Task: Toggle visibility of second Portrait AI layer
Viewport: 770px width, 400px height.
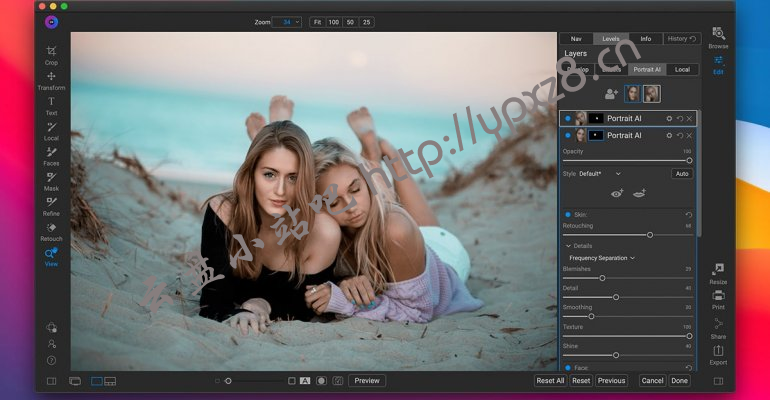Action: (x=568, y=135)
